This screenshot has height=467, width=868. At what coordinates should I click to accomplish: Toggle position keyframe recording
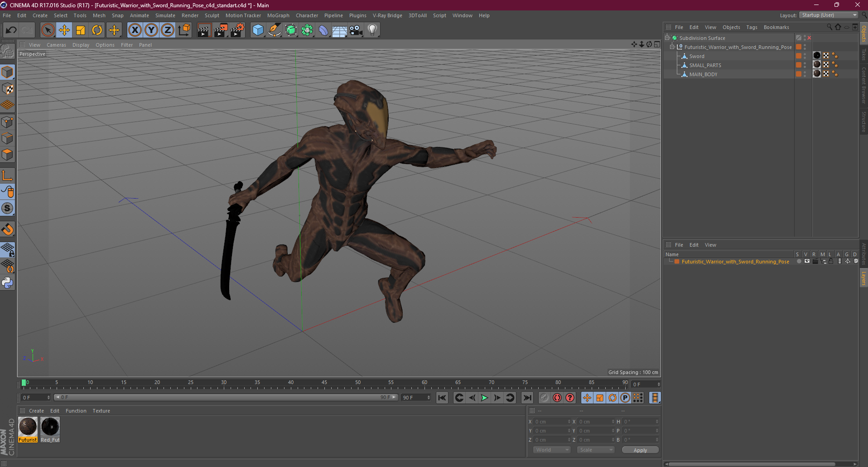point(587,398)
